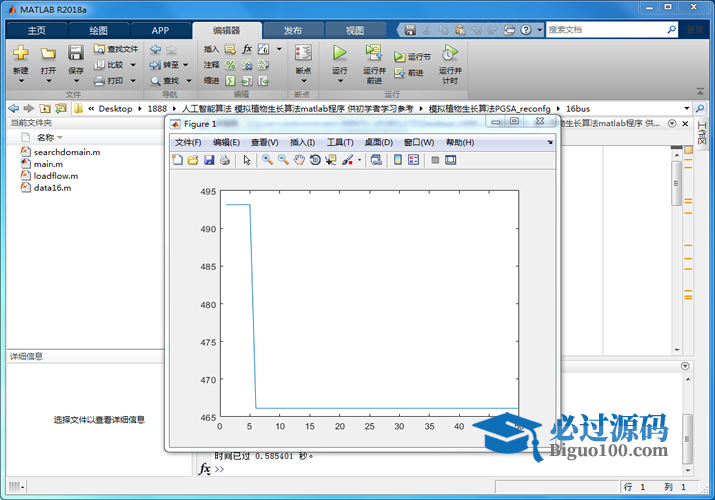The height and width of the screenshot is (500, 715).
Task: Save file with 保存 disk icon
Action: coord(75,53)
